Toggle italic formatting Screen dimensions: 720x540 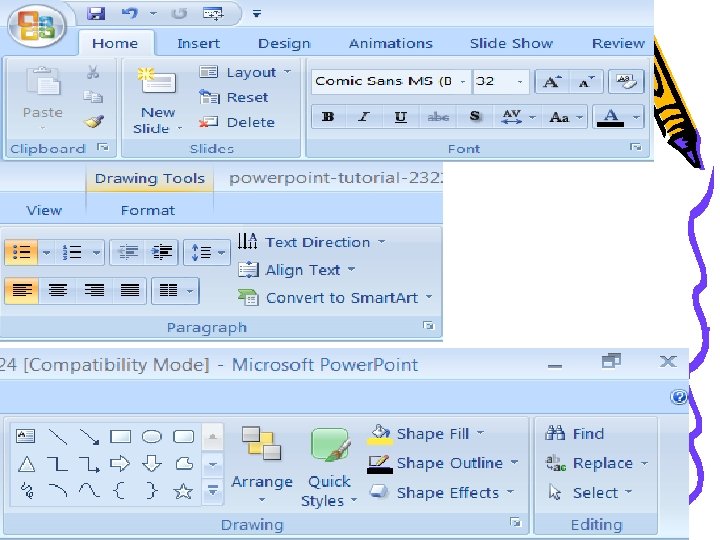click(x=364, y=117)
